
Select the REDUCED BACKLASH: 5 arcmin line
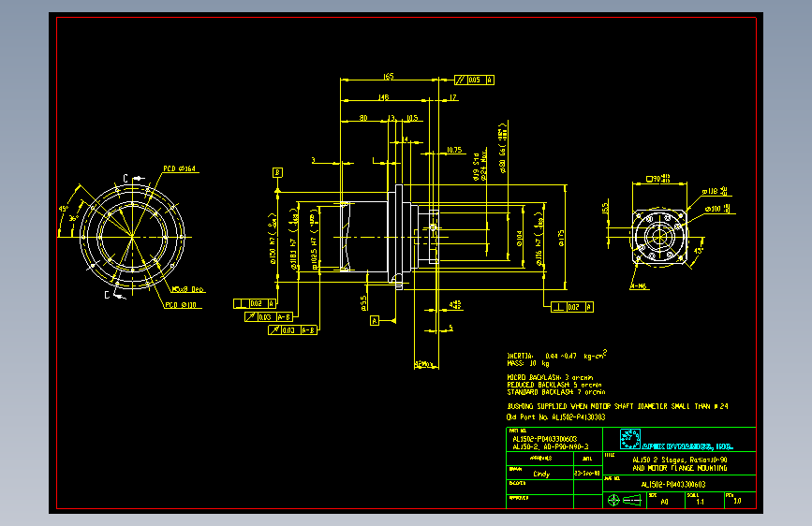pos(554,385)
